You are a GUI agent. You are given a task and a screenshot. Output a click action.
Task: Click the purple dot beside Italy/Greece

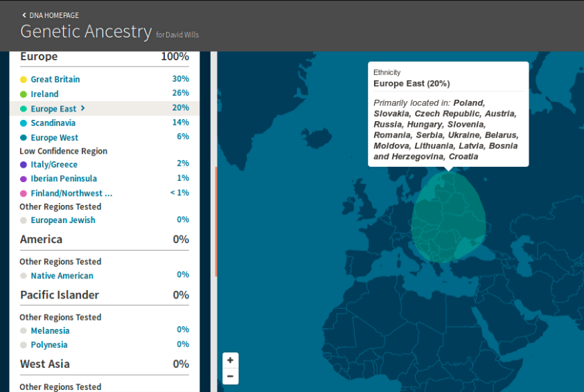point(24,165)
